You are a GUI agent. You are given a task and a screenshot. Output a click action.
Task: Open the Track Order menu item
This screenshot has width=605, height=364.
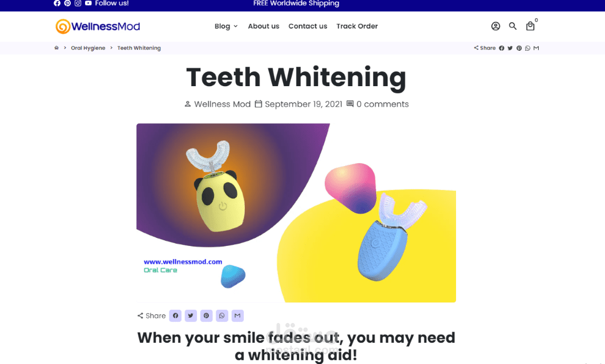(x=357, y=26)
